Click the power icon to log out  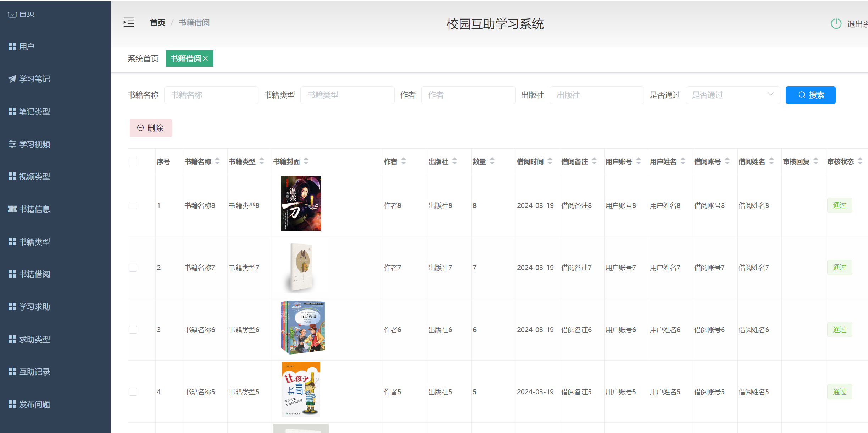836,24
